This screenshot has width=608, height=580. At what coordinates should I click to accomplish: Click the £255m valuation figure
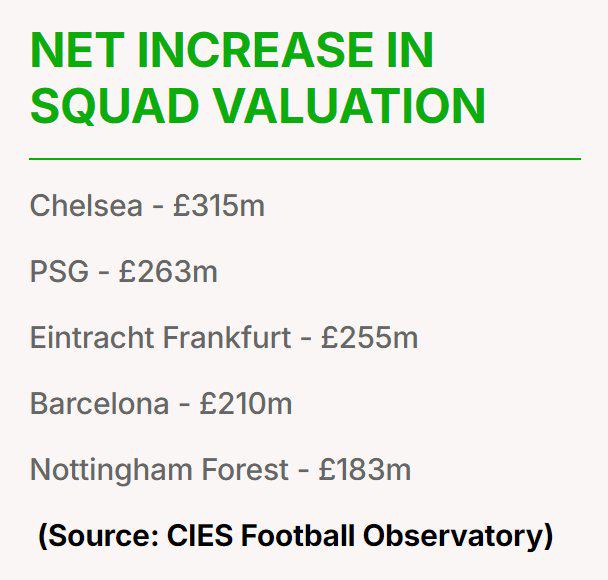(x=369, y=338)
